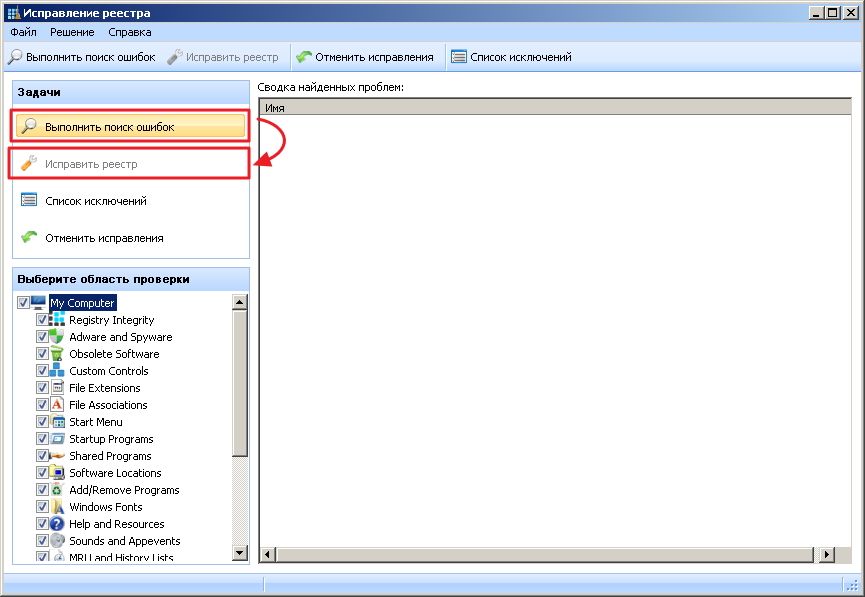Click the results pane's right scroll arrow
The width and height of the screenshot is (865, 597).
pyautogui.click(x=826, y=554)
